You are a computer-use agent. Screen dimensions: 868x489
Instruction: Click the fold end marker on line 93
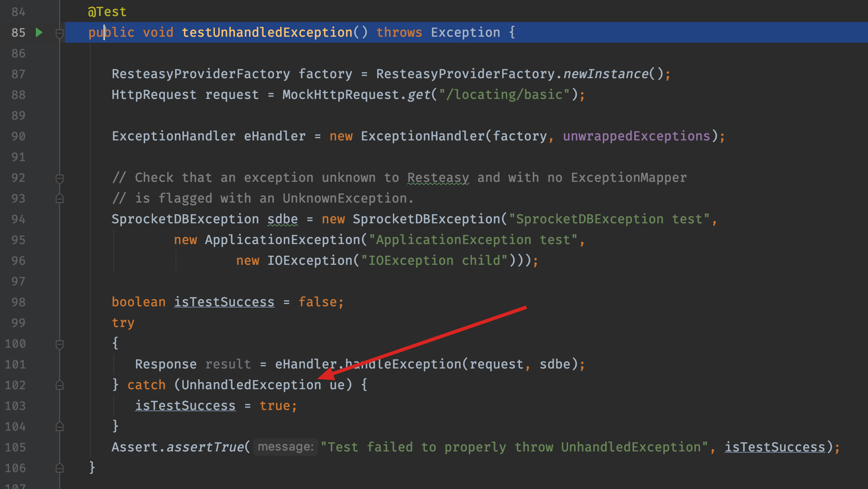tap(60, 199)
